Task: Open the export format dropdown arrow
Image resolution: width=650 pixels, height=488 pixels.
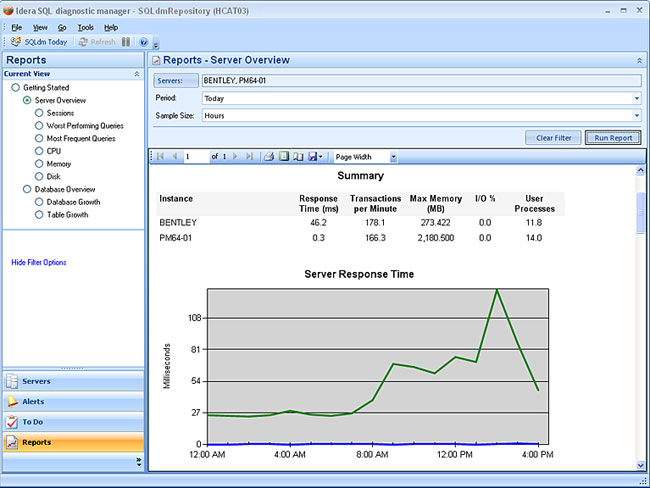Action: click(320, 157)
